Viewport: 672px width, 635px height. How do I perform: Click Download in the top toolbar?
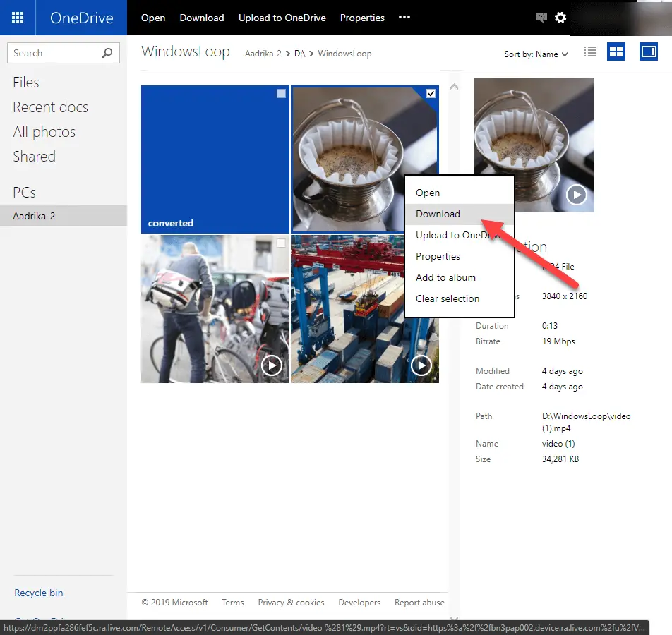[x=202, y=18]
